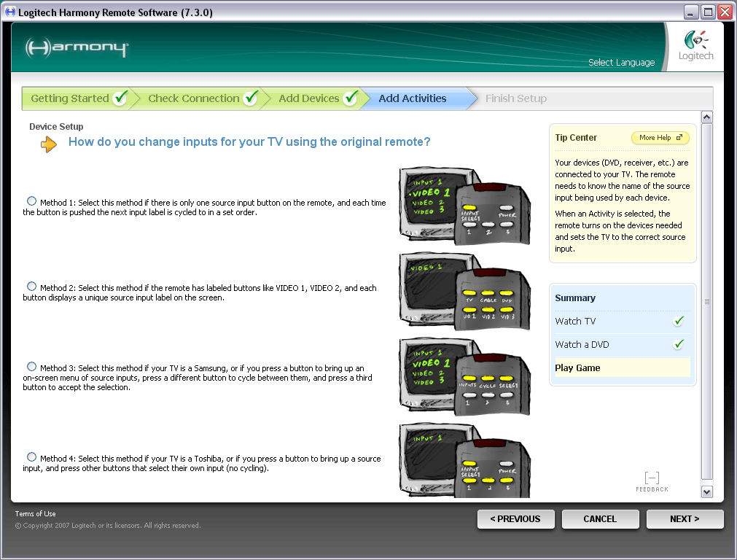Open the Terms of Use link
Image resolution: width=737 pixels, height=560 pixels.
[35, 514]
